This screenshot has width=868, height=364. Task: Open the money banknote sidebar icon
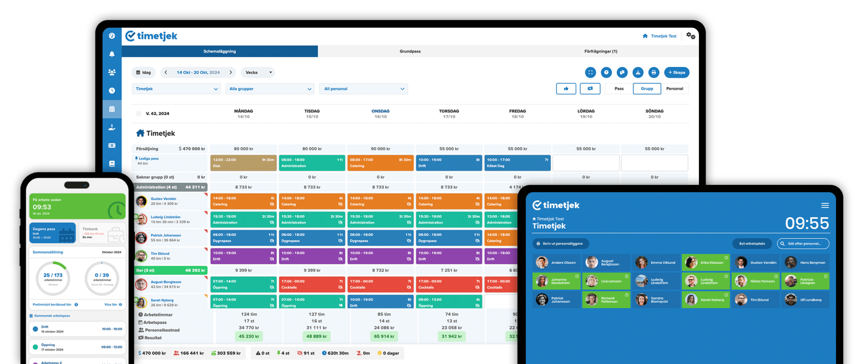pyautogui.click(x=112, y=146)
